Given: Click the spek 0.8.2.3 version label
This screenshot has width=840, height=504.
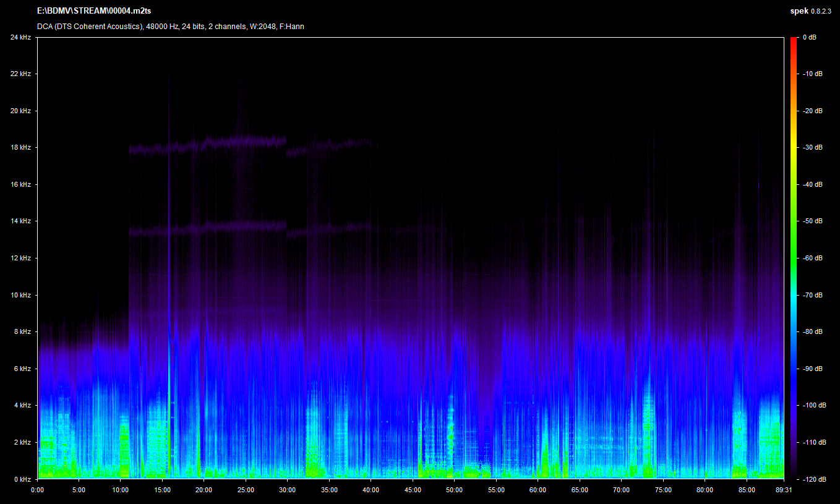Looking at the screenshot, I should point(812,11).
